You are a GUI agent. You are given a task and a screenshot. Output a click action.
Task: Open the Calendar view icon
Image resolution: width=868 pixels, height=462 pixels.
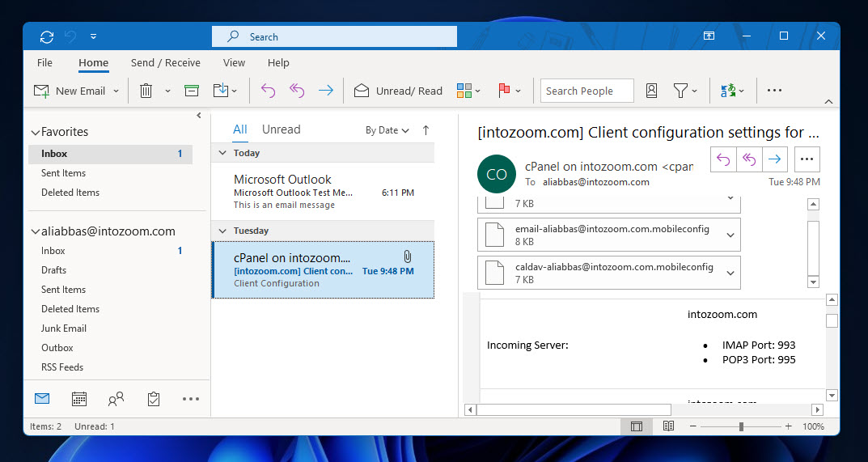tap(79, 399)
